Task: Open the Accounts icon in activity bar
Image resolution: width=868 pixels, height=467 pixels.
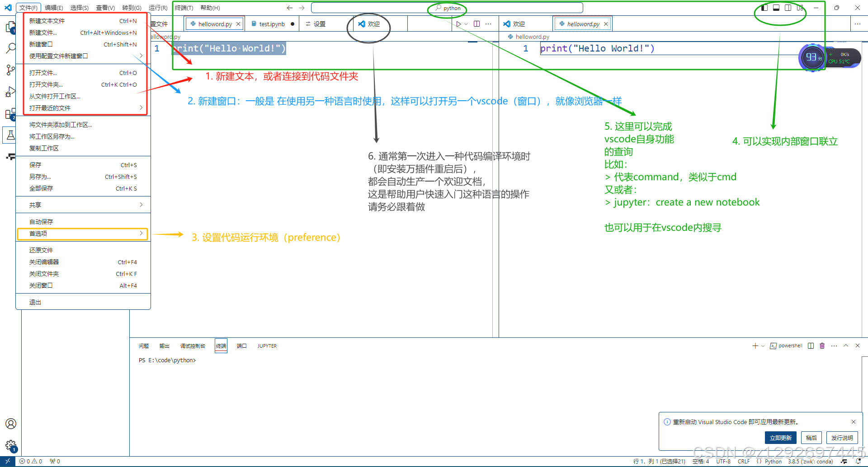Action: pos(10,424)
